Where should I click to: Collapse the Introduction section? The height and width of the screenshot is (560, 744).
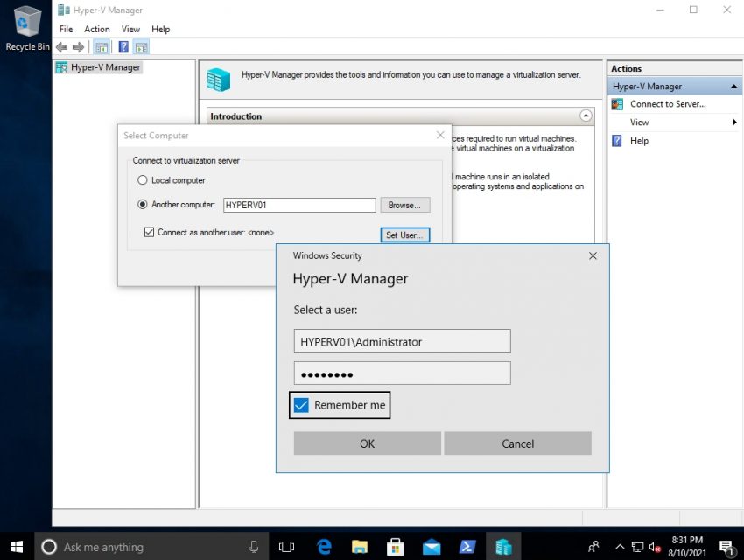coord(586,115)
